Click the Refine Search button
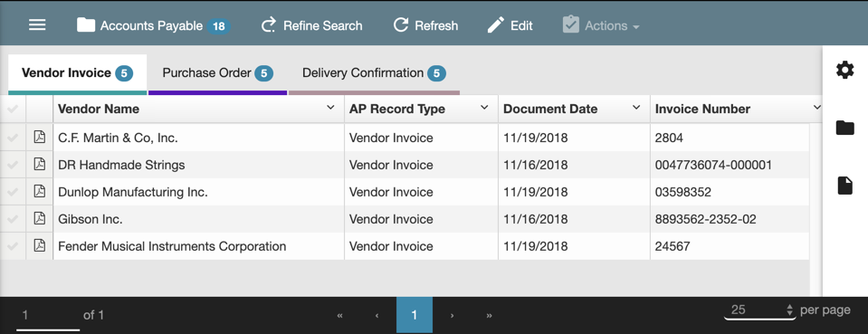The image size is (868, 334). 311,25
